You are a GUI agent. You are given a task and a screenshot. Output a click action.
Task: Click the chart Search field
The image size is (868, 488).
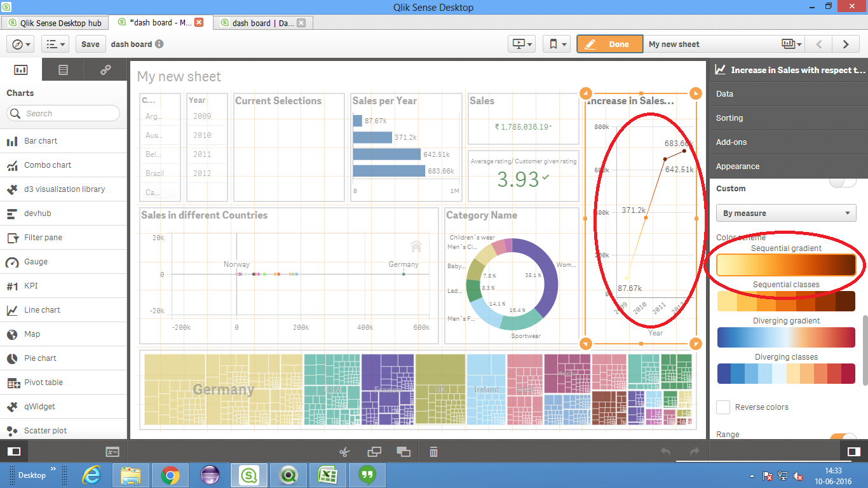coord(63,113)
